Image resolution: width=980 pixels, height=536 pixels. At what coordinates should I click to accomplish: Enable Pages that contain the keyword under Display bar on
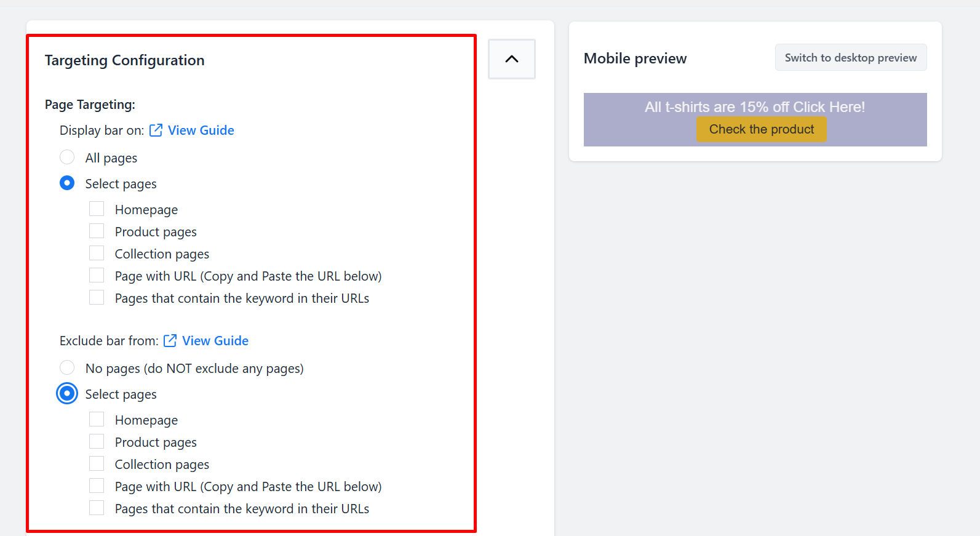click(97, 298)
